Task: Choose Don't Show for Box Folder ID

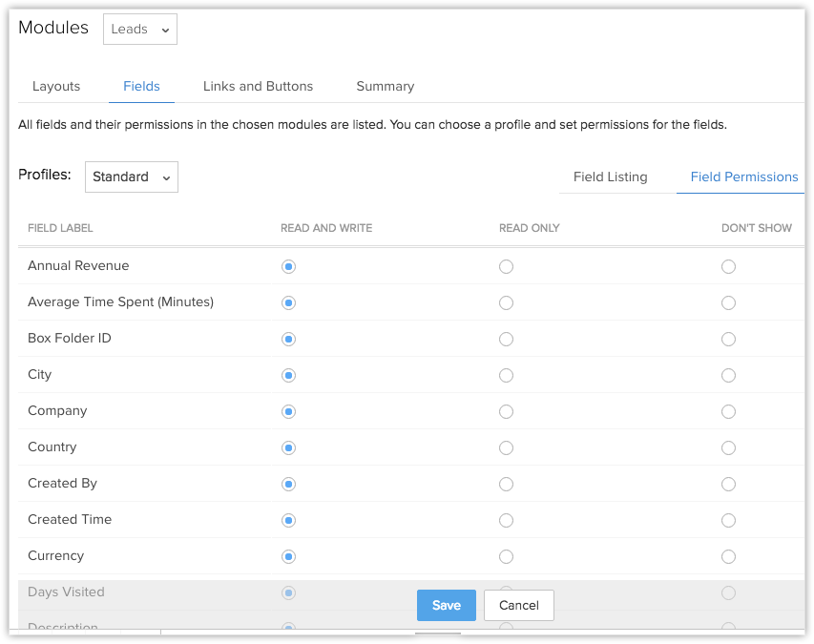Action: tap(728, 340)
